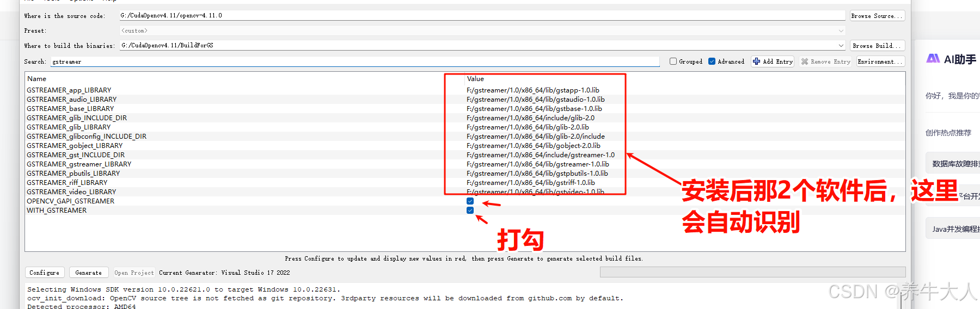Select GSTREAMER_glibconfig_INCLUDE_DIR row

(x=465, y=137)
